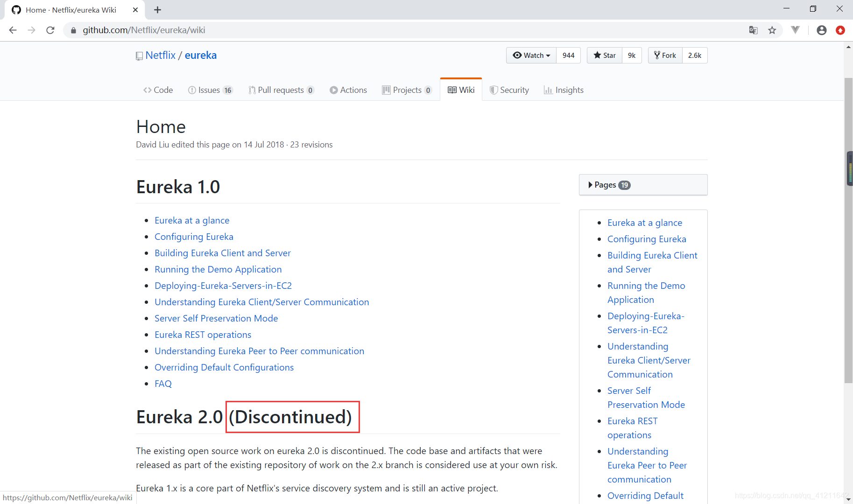Restore down the browser window
Screen dimensions: 853x504
pos(813,9)
